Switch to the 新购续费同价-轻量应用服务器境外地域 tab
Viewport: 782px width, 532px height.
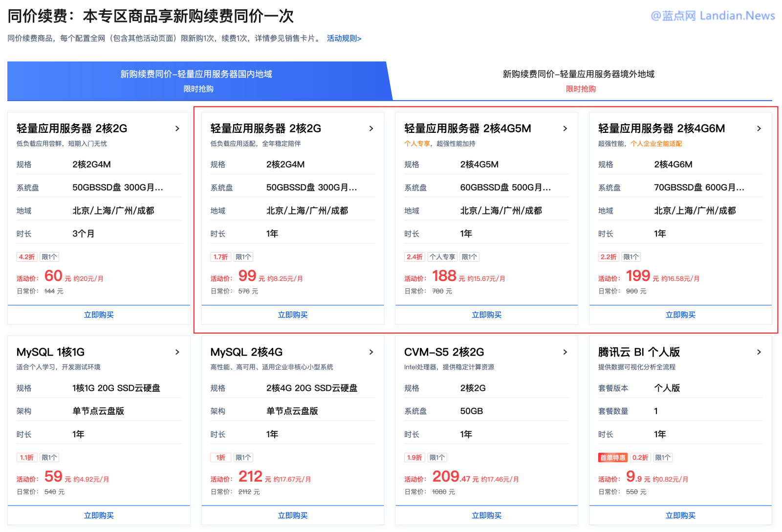tap(578, 74)
